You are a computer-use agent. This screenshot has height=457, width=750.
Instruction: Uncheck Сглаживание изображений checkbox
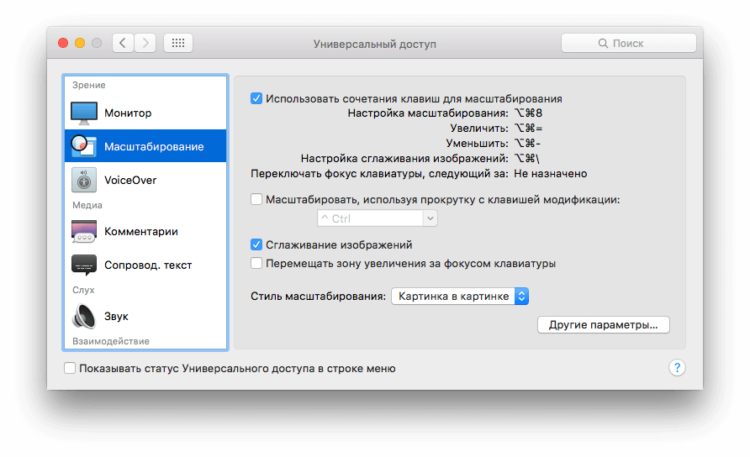[x=256, y=245]
